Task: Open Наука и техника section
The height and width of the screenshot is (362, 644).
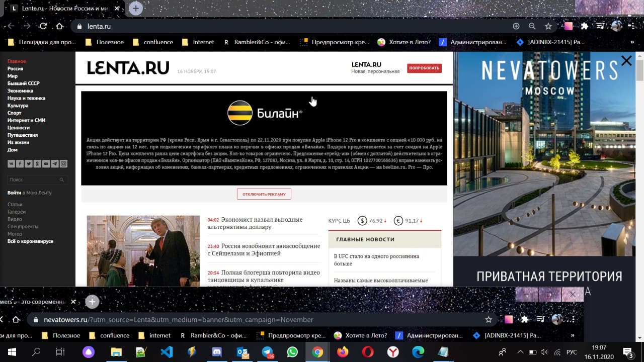Action: 26,98
